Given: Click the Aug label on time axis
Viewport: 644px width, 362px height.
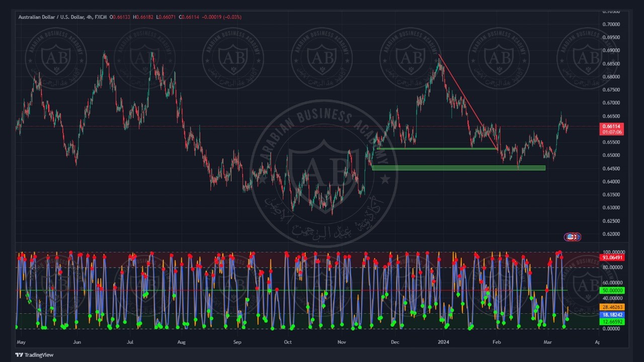Looking at the screenshot, I should click(182, 342).
